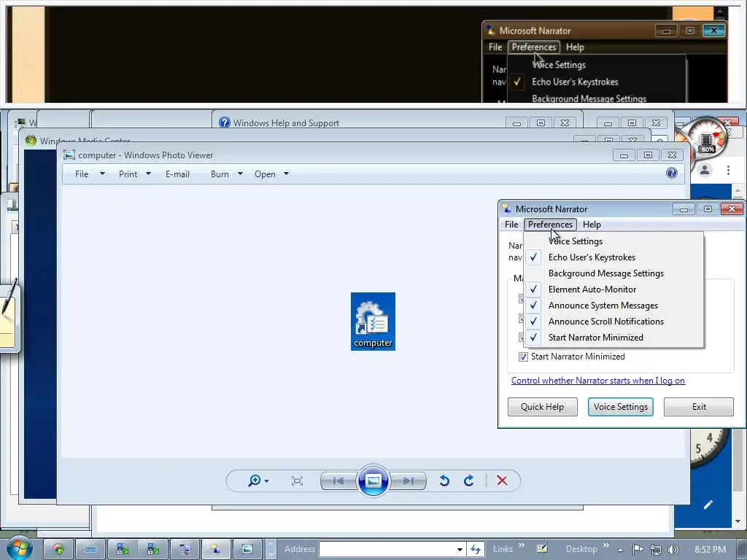Uncheck the Start Narrator Minimized dialog checkbox
Image resolution: width=747 pixels, height=560 pixels.
(x=523, y=357)
